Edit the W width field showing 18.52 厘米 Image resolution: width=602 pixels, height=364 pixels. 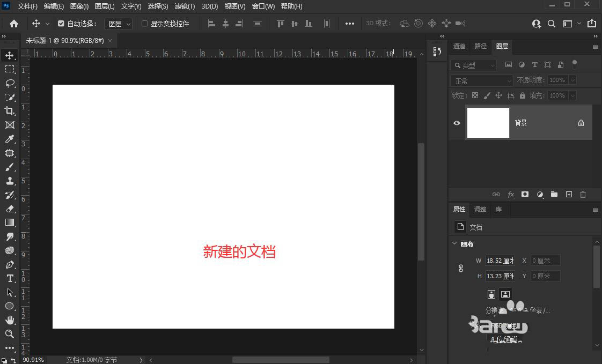point(500,261)
